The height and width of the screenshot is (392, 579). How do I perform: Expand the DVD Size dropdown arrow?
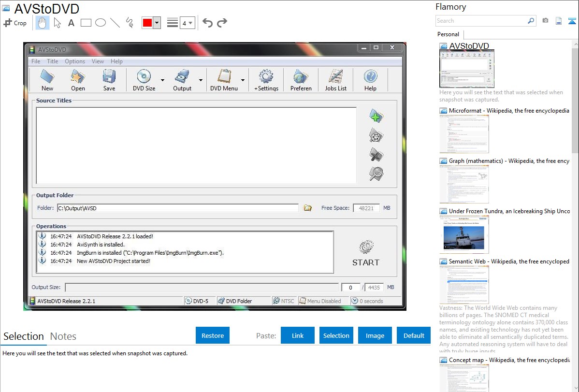point(162,80)
